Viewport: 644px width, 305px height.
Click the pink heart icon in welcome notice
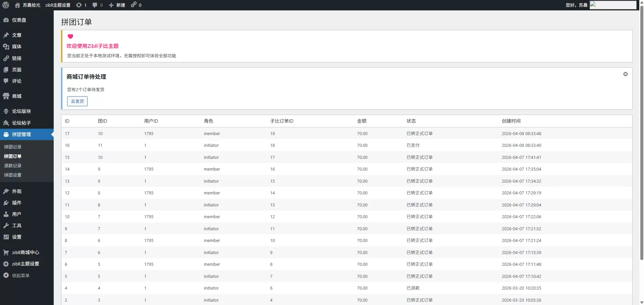coord(70,37)
